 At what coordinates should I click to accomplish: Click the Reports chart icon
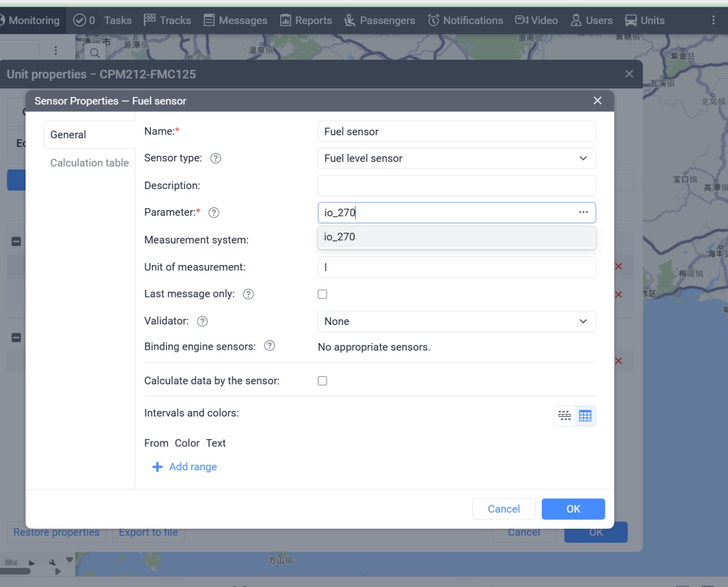click(x=286, y=20)
